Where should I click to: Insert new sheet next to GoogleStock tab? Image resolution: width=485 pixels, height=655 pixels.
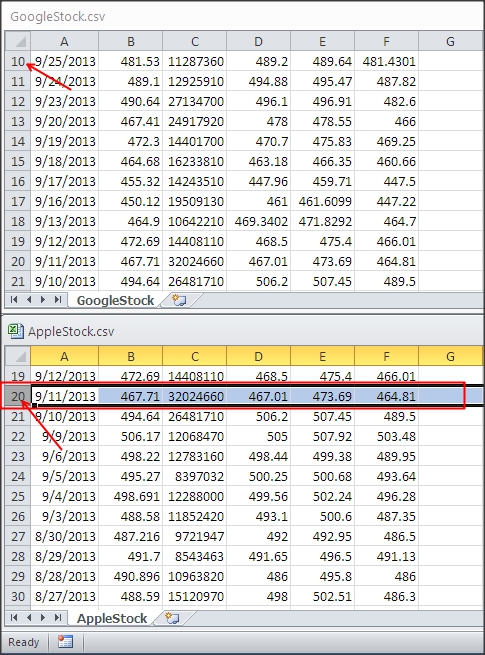coord(180,300)
